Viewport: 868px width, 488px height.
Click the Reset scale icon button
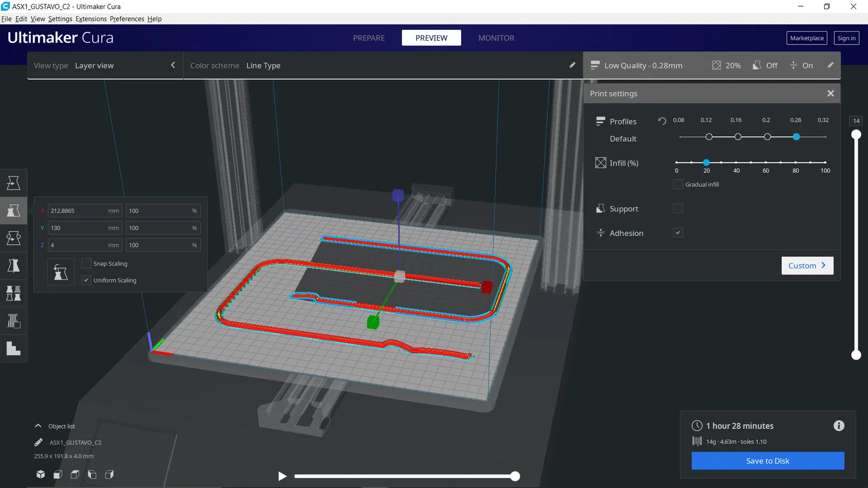tap(61, 272)
